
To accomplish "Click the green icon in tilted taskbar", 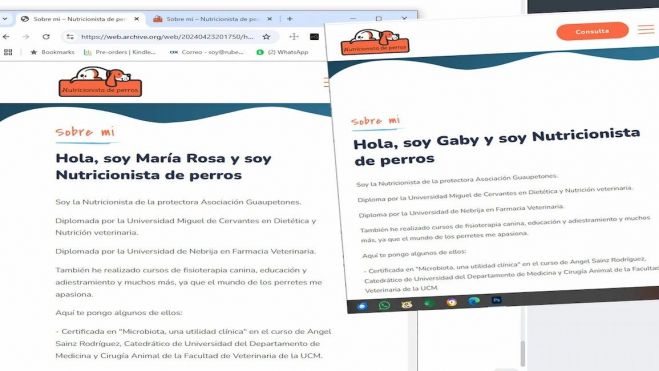I will (x=429, y=303).
